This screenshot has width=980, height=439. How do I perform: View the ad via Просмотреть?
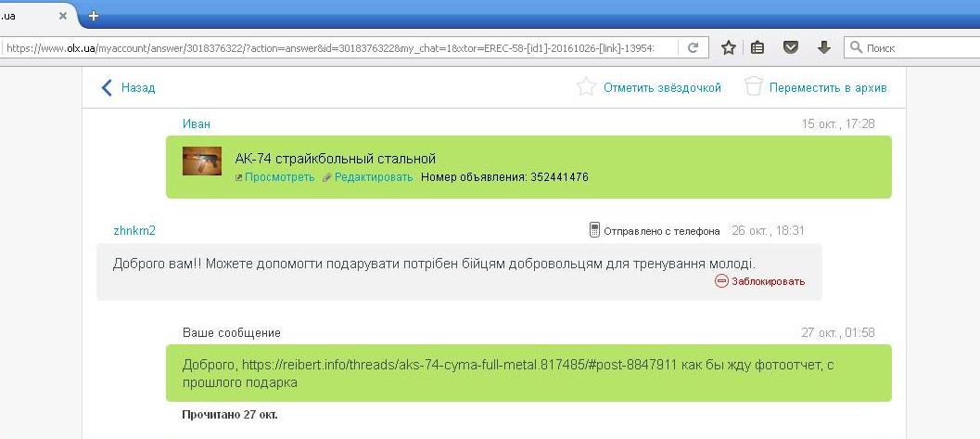pyautogui.click(x=280, y=177)
